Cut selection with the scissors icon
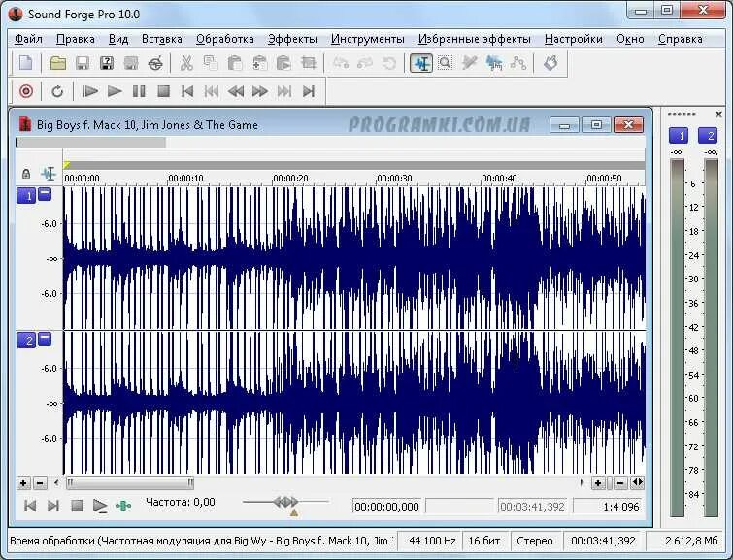 coord(186,63)
